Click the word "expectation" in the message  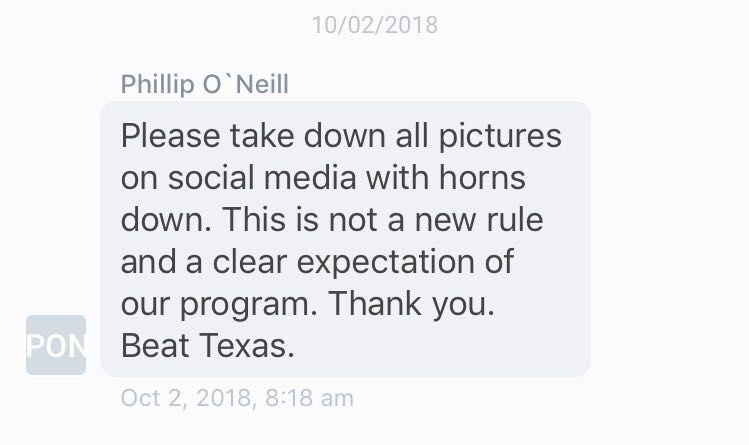(x=385, y=263)
